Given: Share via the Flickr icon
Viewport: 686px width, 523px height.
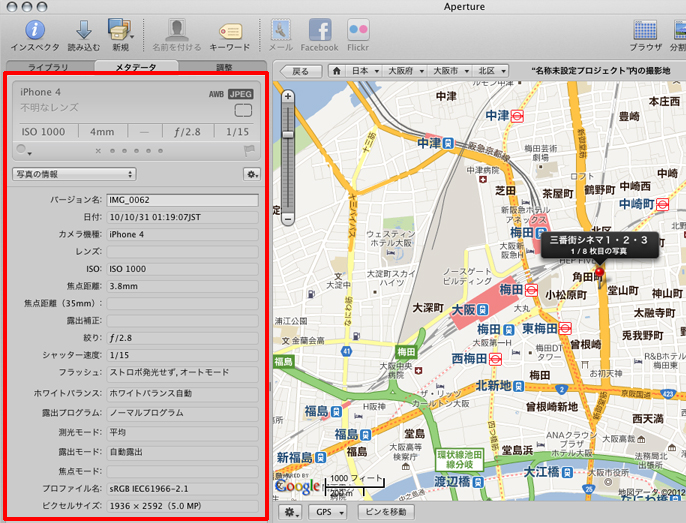Looking at the screenshot, I should (x=358, y=30).
